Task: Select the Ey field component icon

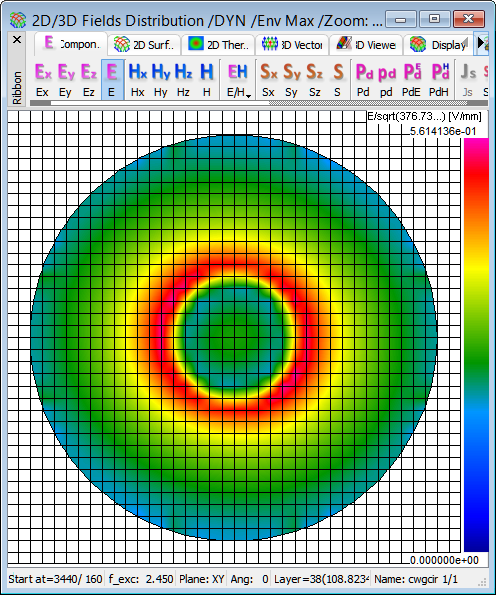Action: coord(66,80)
